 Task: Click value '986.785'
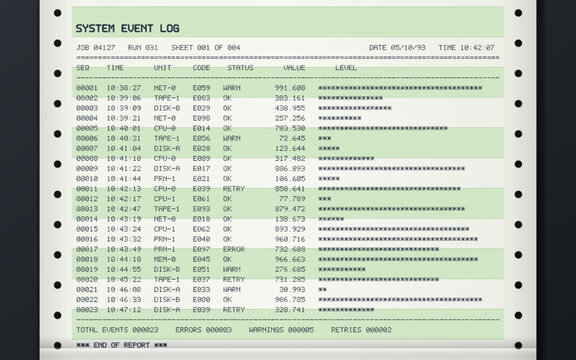click(290, 300)
